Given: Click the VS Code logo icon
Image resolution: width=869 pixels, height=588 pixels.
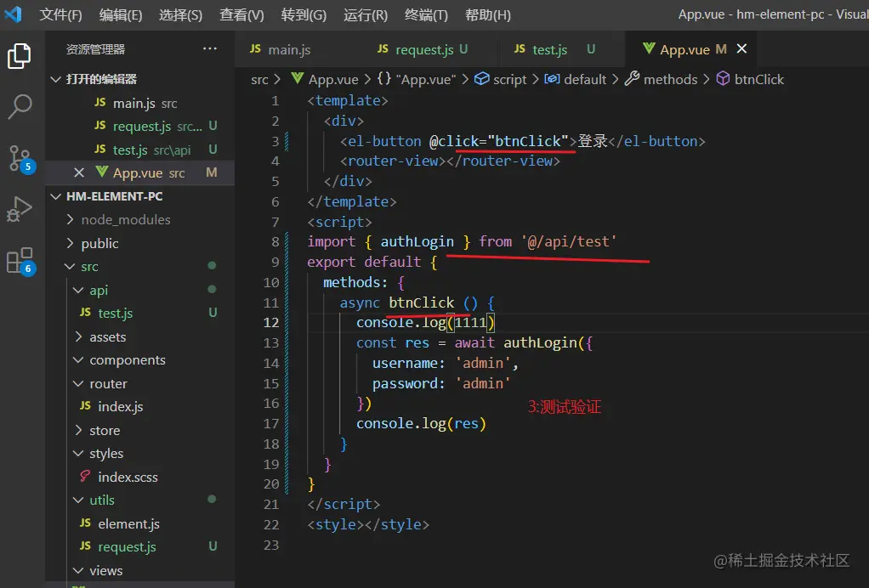Looking at the screenshot, I should (13, 14).
